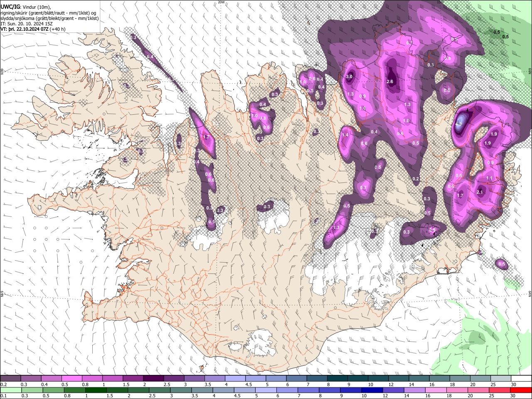Click the upper-scale swatch between 0.2 and 0.3

[x=10, y=379]
